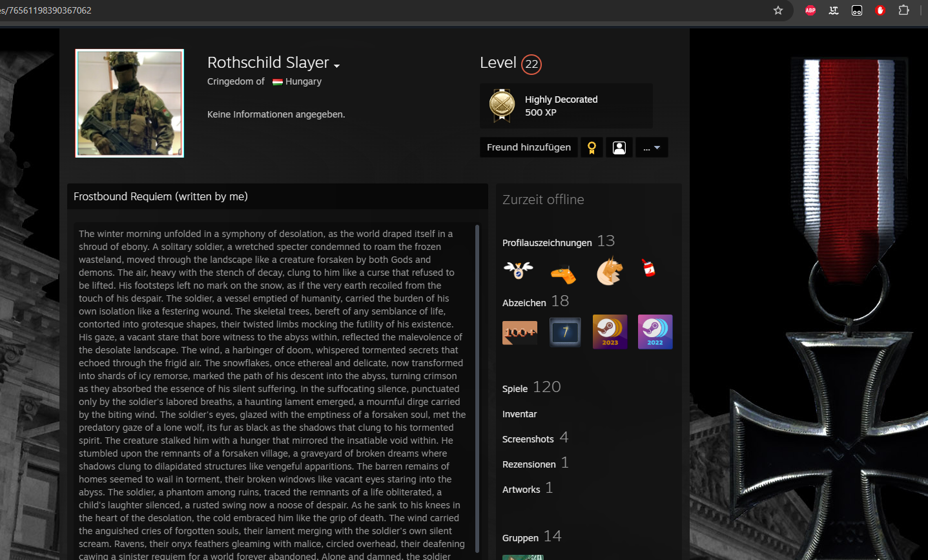Screen dimensions: 928x560
Task: Open the Inventar link
Action: pyautogui.click(x=520, y=414)
